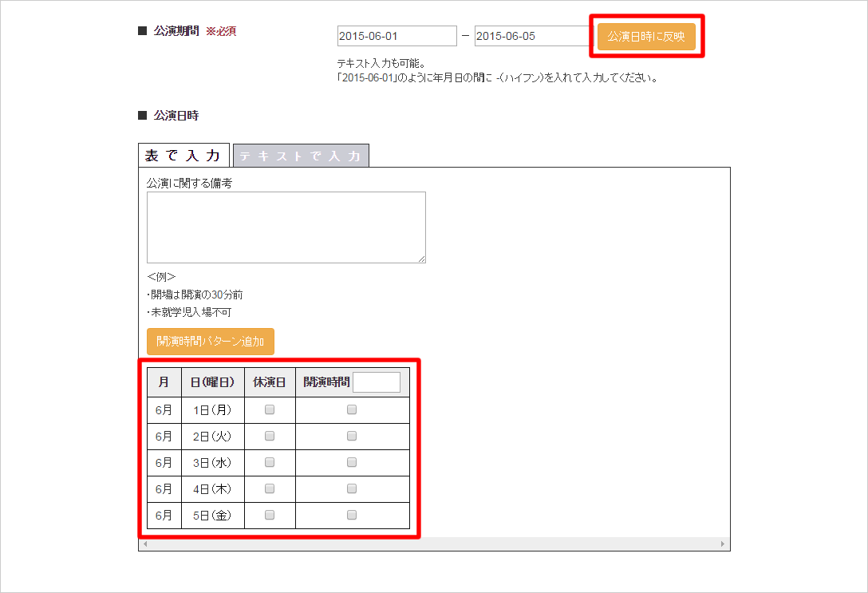Click the 公演日時に反映 button
The width and height of the screenshot is (868, 593).
click(646, 37)
